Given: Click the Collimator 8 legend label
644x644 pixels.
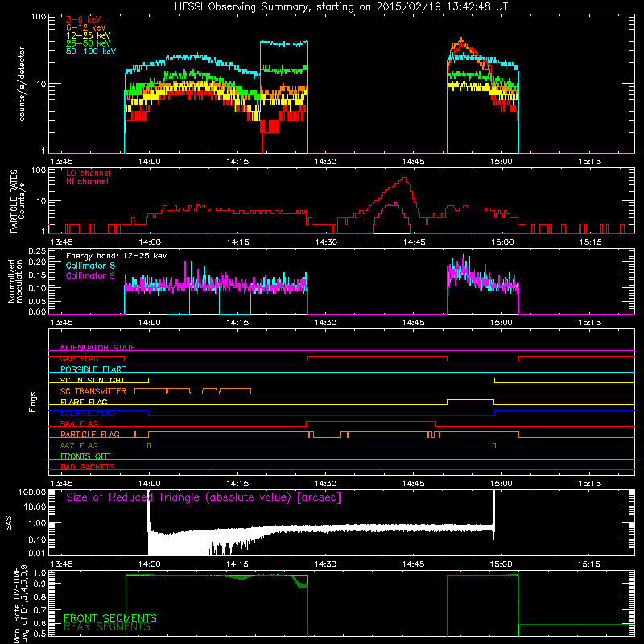Looking at the screenshot, I should [x=90, y=266].
